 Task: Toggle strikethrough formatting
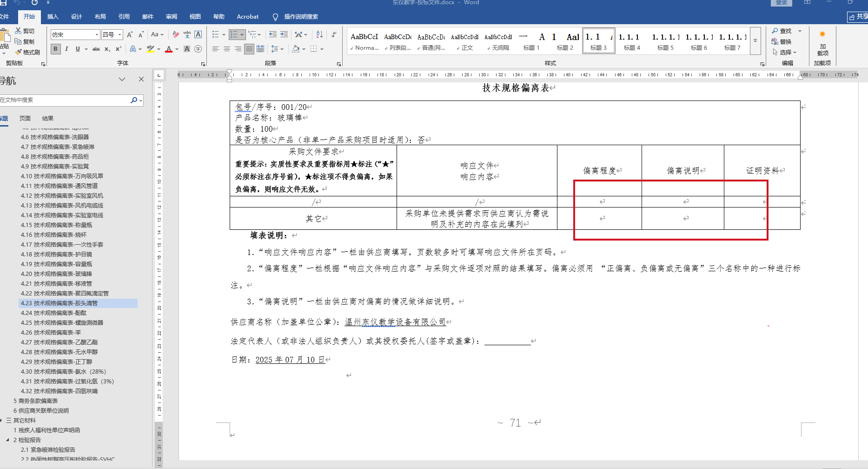pos(96,49)
